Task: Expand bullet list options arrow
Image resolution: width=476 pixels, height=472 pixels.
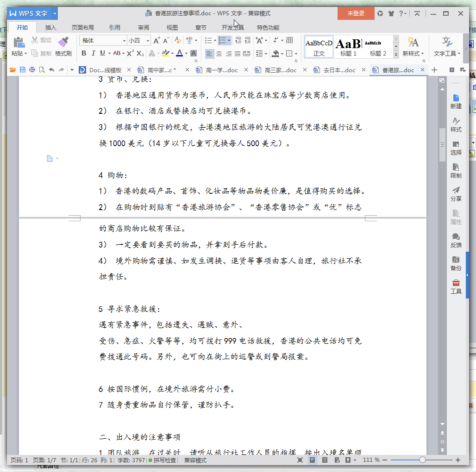Action: coord(215,41)
